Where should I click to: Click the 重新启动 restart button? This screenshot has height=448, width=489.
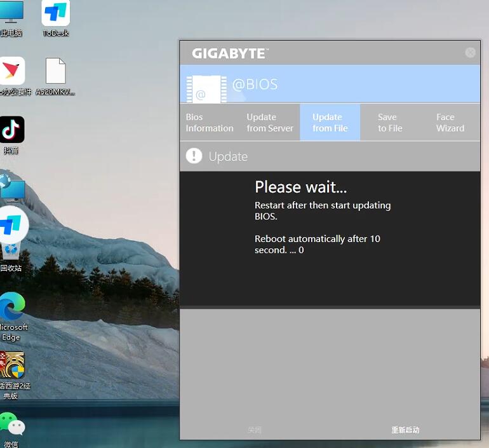[405, 430]
